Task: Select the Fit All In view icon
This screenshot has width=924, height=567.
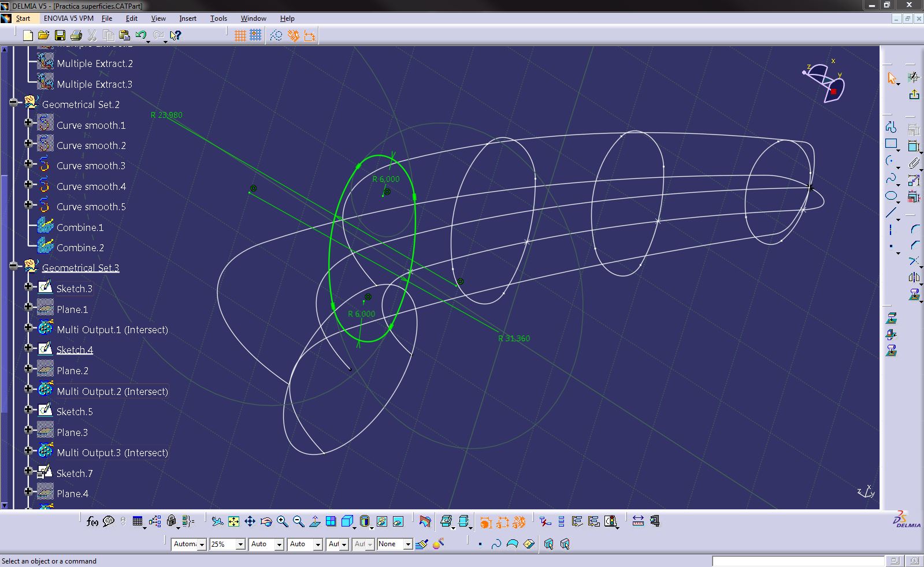Action: tap(233, 522)
